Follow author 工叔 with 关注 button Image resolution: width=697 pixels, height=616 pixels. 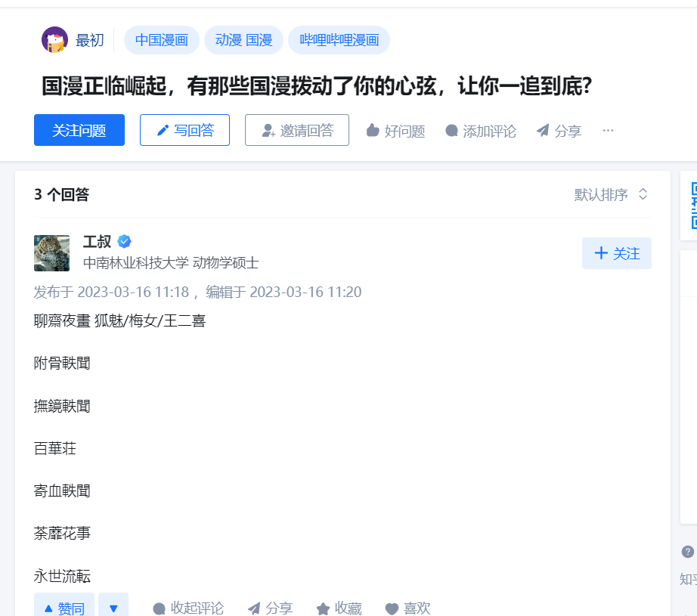click(x=617, y=253)
